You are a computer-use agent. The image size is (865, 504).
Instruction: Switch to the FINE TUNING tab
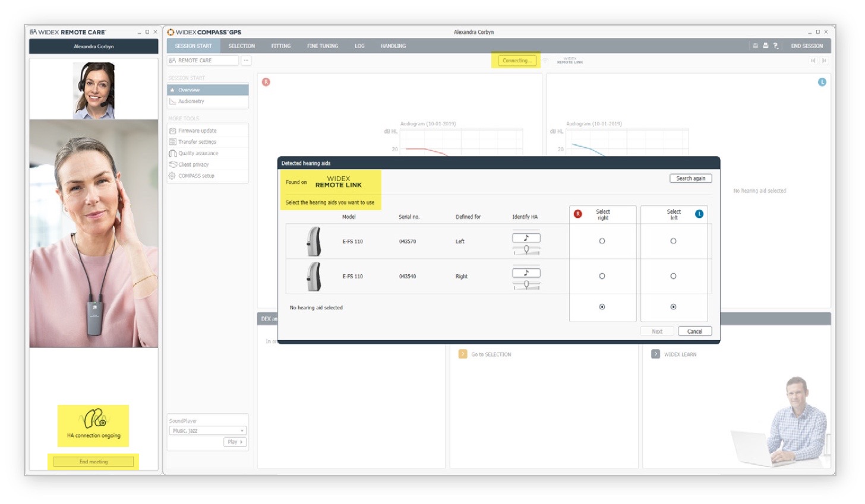323,46
